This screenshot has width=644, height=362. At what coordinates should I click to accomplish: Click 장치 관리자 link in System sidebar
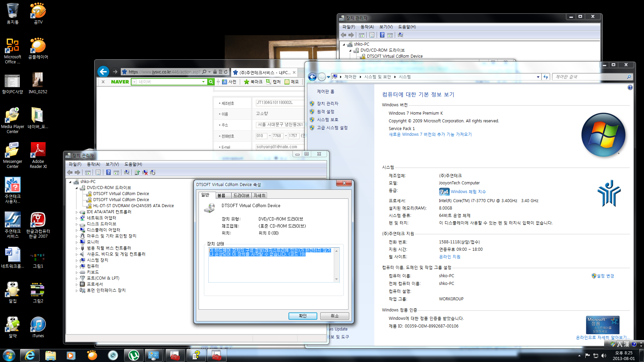[x=328, y=104]
